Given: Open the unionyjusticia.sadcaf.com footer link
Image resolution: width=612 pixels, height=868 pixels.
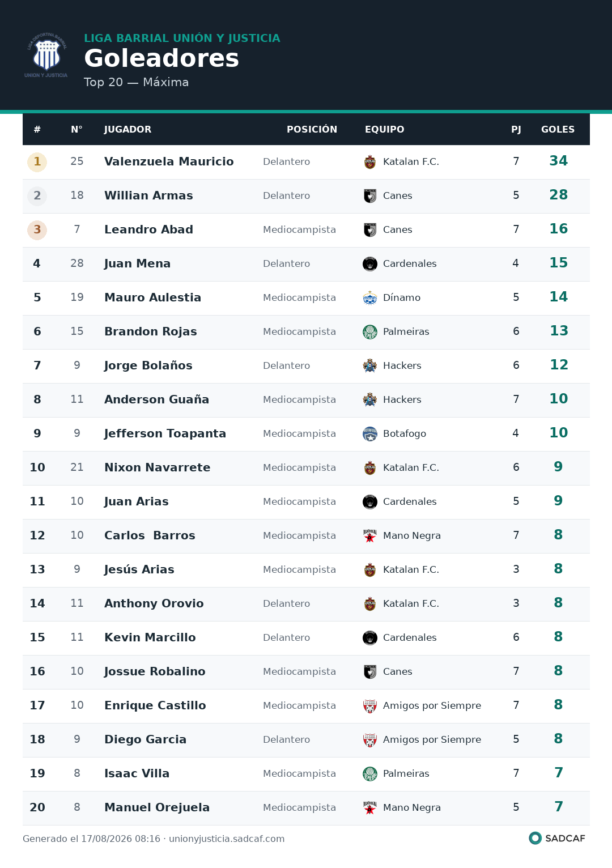Looking at the screenshot, I should [227, 839].
